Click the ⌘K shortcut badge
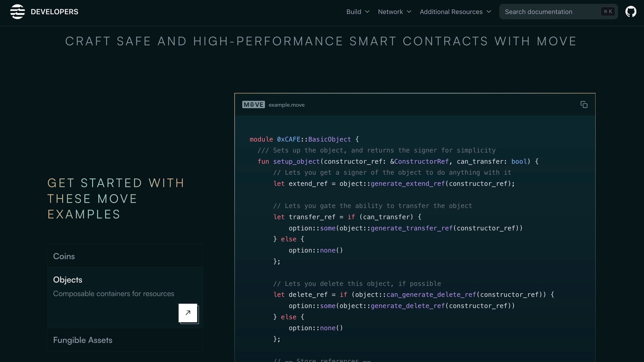Viewport: 644px width, 362px height. (608, 12)
